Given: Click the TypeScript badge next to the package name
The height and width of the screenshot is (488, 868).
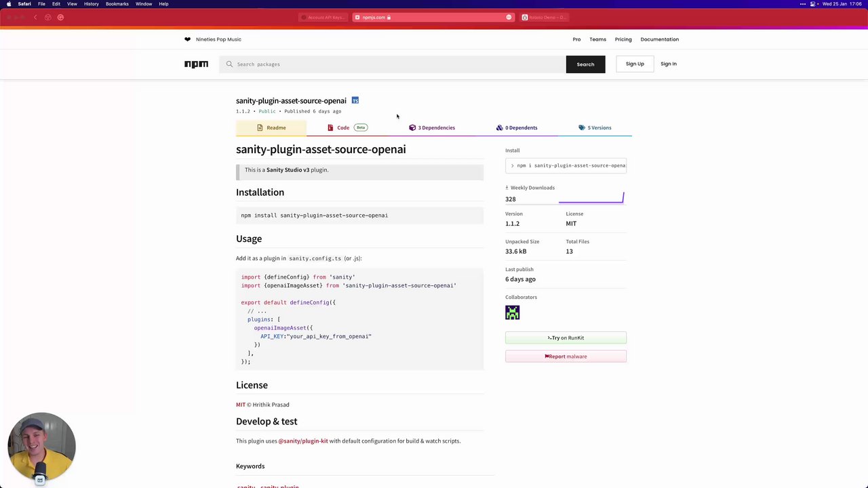Looking at the screenshot, I should (355, 100).
